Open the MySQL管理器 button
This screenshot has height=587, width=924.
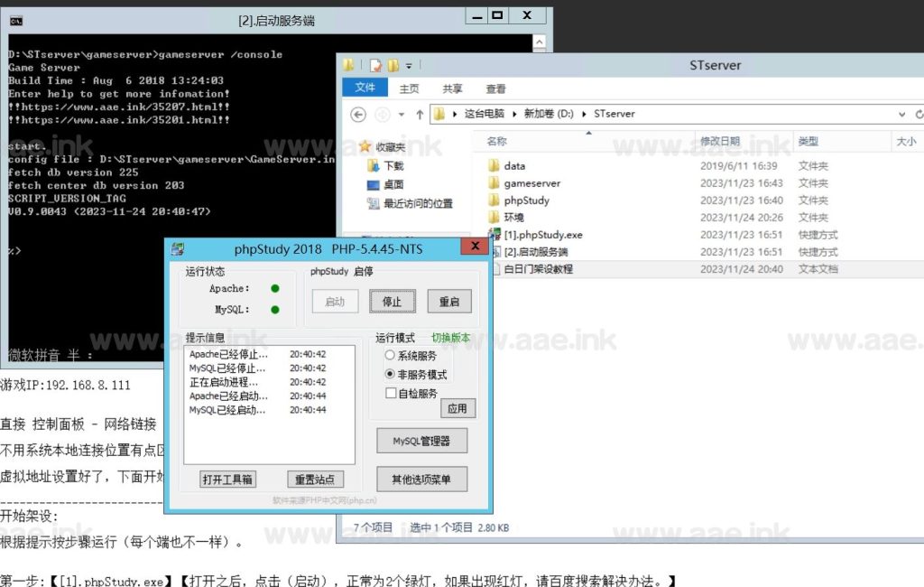pyautogui.click(x=422, y=441)
